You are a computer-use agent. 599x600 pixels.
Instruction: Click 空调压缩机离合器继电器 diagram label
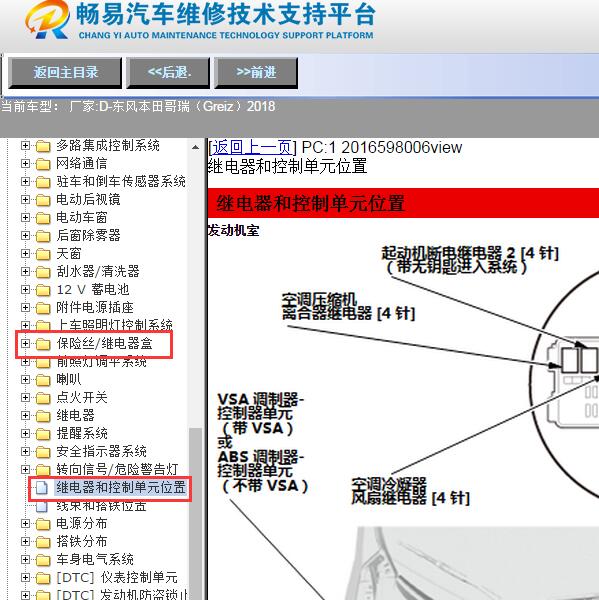[348, 307]
